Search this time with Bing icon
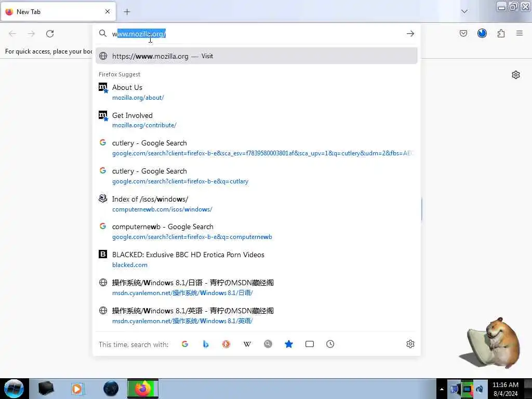Viewport: 532px width, 399px height. point(206,344)
